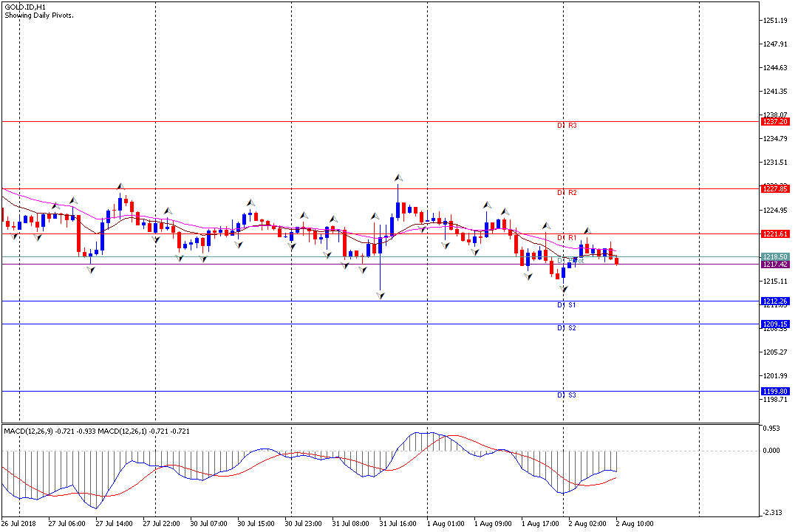This screenshot has height=532, width=798.
Task: Click the 2 Aug 10:00 time label
Action: (635, 524)
